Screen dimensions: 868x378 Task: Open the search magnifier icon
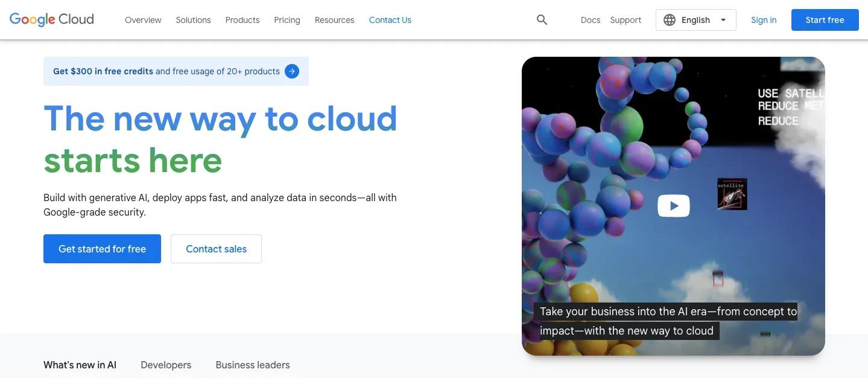coord(542,20)
